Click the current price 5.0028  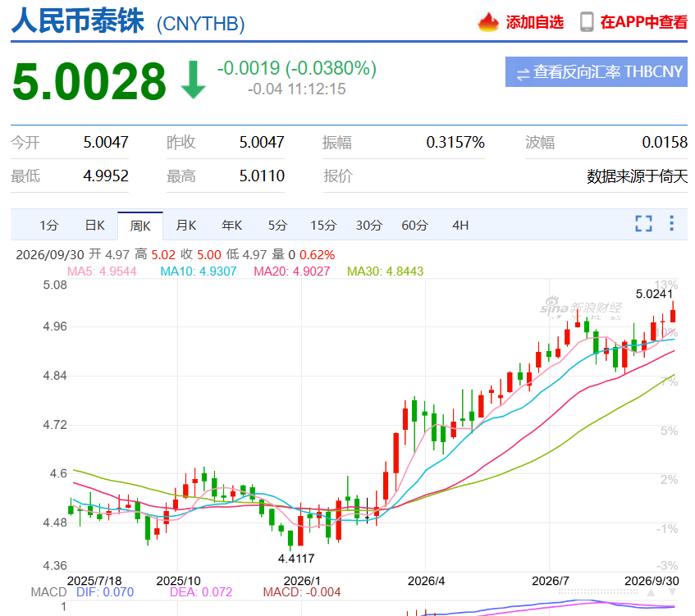point(89,81)
